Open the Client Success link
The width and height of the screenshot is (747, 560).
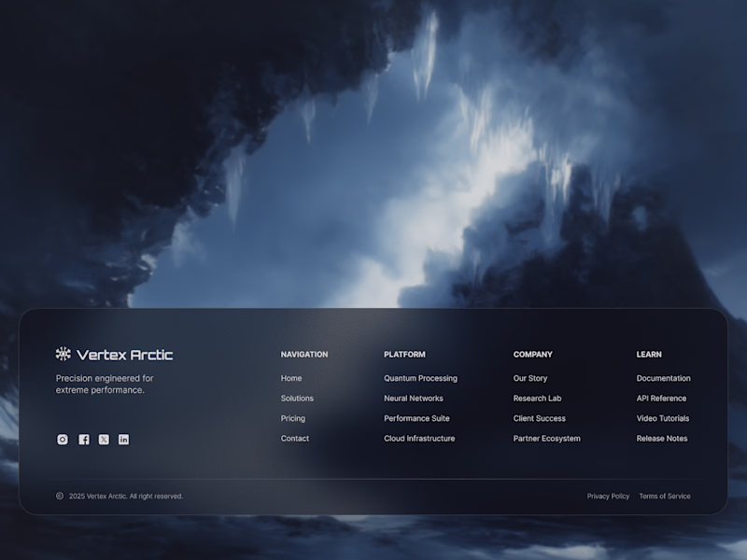(540, 418)
